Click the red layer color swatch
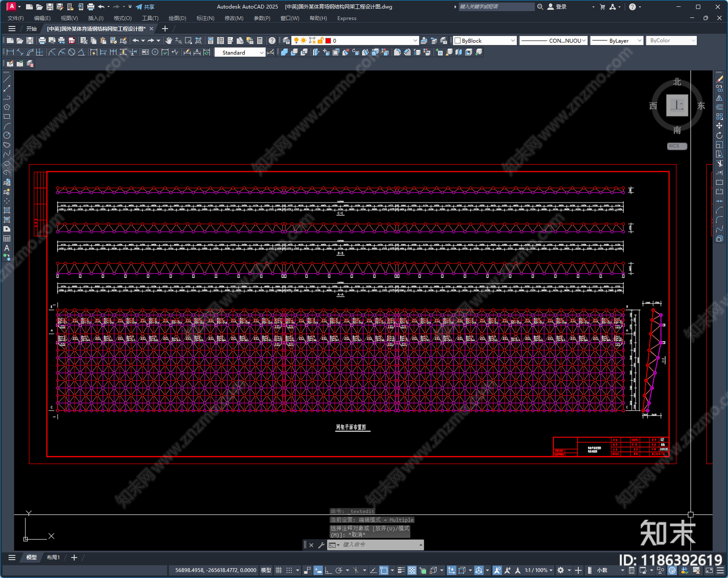728x578 pixels. (x=328, y=41)
